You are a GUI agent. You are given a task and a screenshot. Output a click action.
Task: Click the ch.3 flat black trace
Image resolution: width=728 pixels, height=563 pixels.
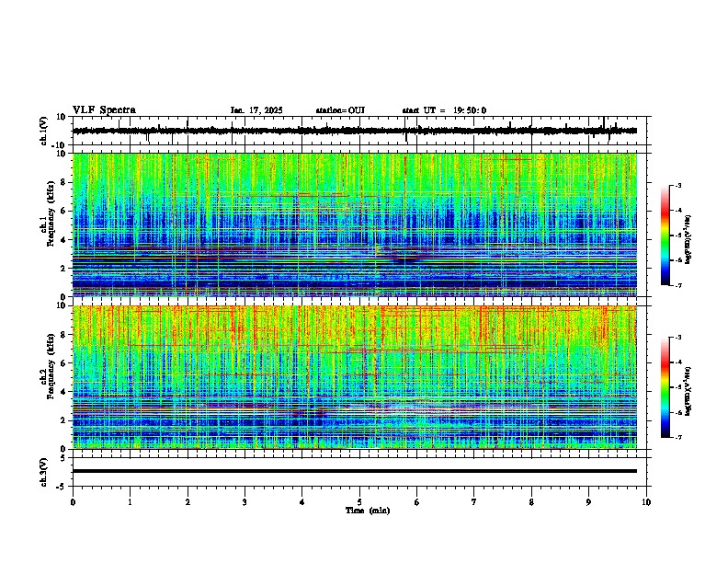(x=355, y=471)
